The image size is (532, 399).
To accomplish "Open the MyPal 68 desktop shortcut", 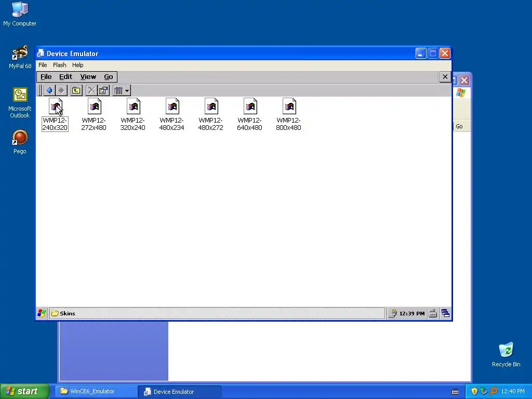I will 20,57.
